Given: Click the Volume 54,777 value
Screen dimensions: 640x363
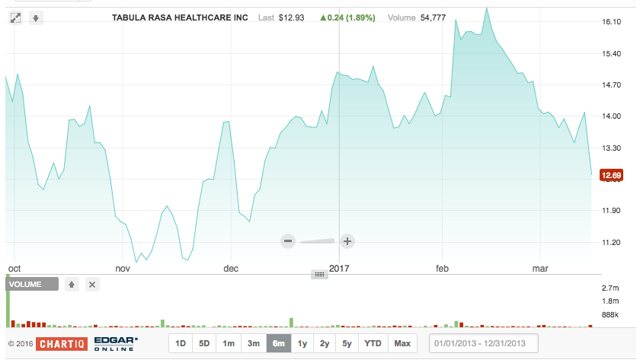Looking at the screenshot, I should coord(433,18).
